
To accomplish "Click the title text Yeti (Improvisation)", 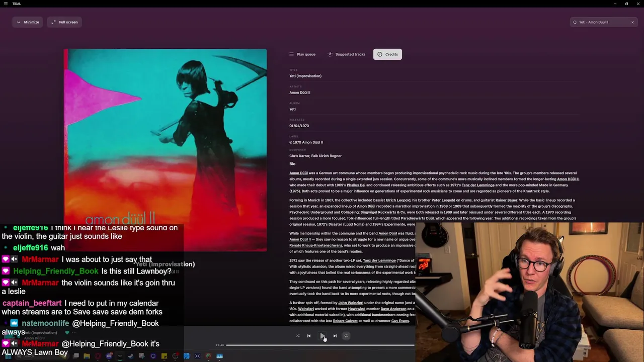I will (x=305, y=76).
